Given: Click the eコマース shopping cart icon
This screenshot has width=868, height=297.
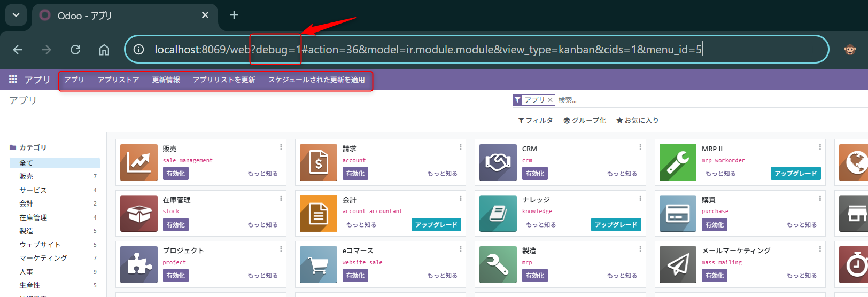Looking at the screenshot, I should pyautogui.click(x=319, y=264).
